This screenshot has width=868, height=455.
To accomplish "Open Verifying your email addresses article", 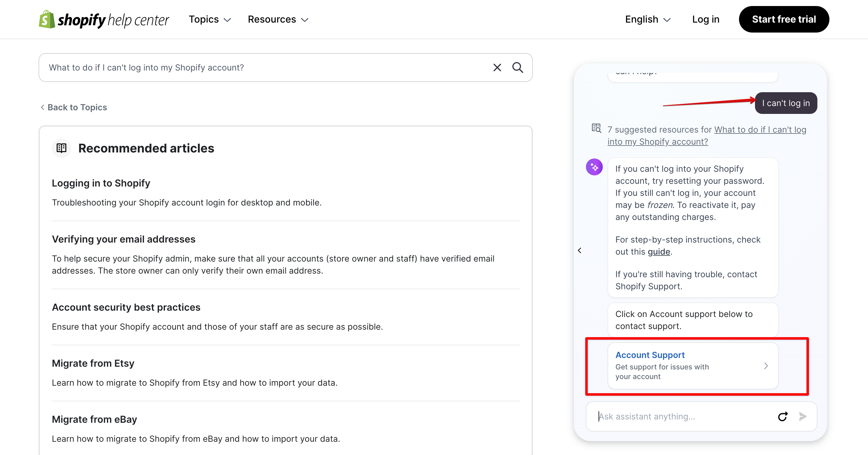I will click(123, 240).
